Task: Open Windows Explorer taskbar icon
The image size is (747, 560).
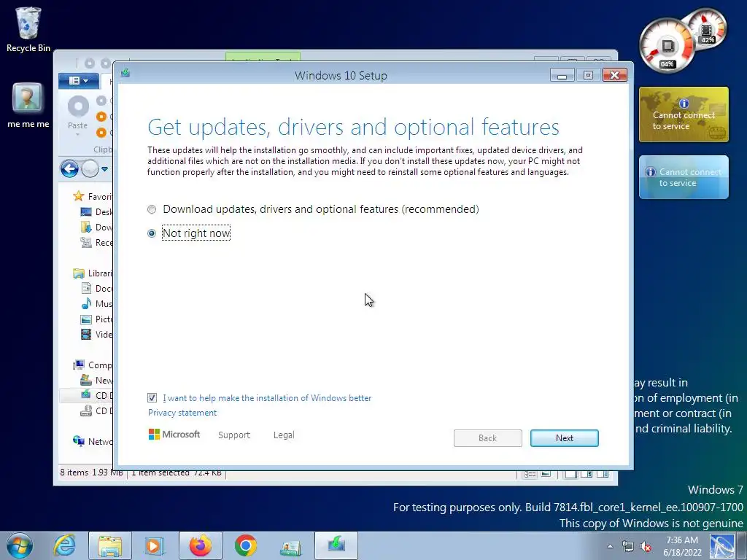Action: 110,545
